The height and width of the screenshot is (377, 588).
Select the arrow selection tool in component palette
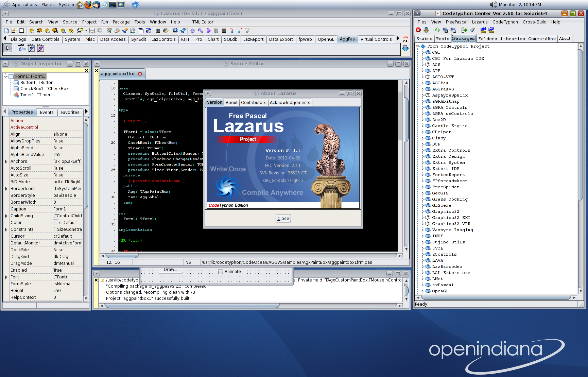(x=8, y=48)
